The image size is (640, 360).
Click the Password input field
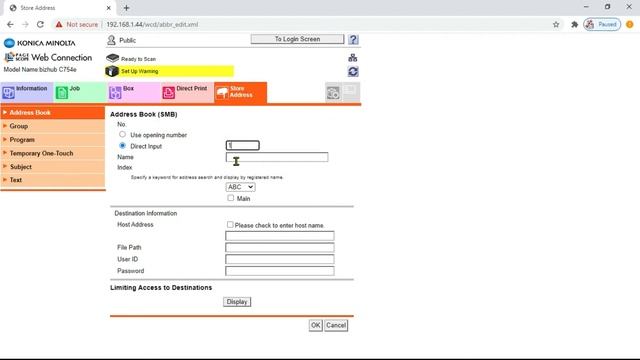pos(280,271)
